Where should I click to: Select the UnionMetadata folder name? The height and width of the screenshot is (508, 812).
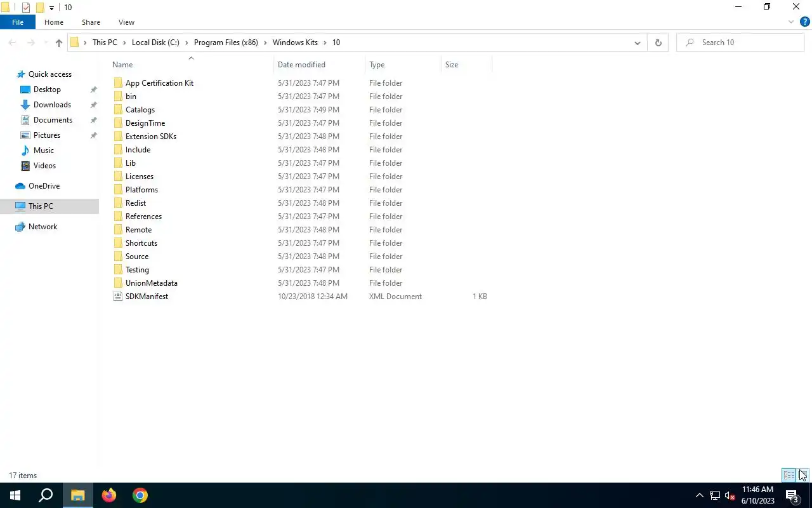(152, 283)
